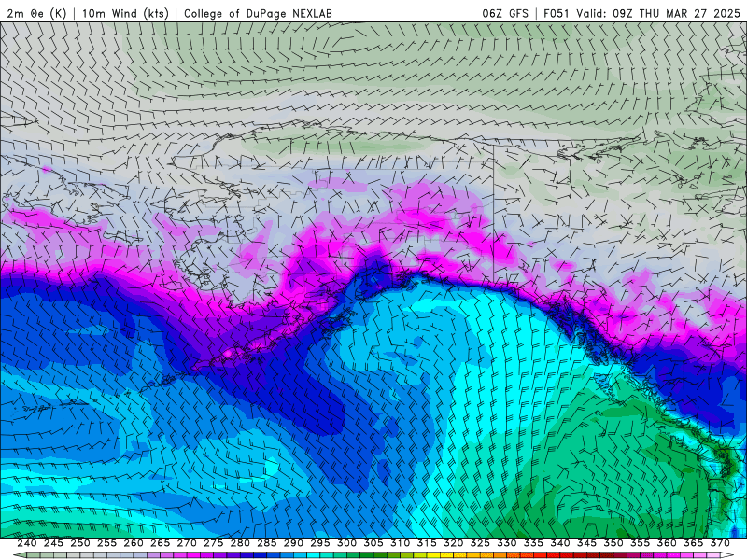747x560 pixels.
Task: Click the 260 value on the color scale
Action: pos(134,543)
